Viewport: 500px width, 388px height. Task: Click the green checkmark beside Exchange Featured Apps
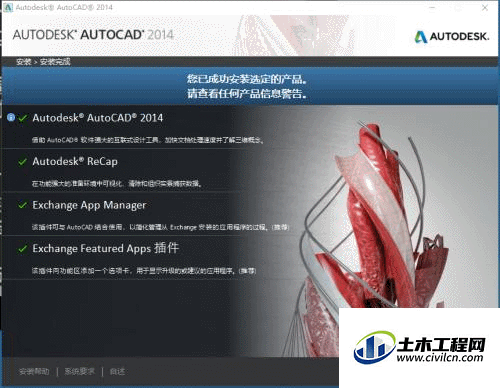tap(23, 249)
